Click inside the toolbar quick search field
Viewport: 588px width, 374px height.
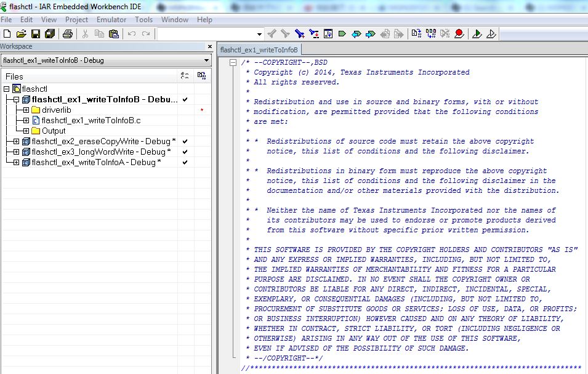click(206, 34)
